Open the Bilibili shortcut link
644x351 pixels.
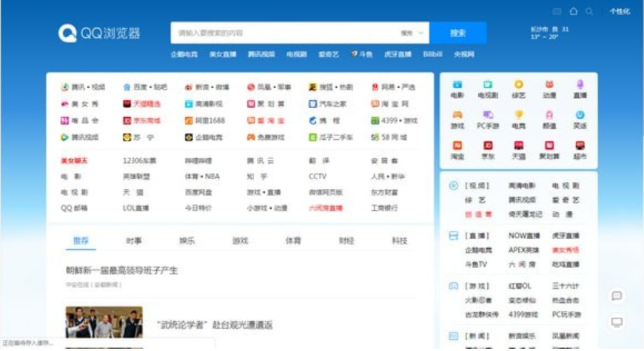click(432, 54)
